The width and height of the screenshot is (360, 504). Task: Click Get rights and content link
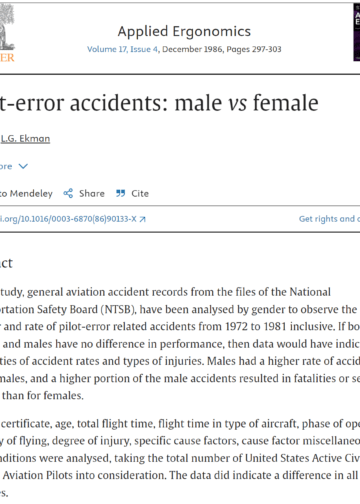click(329, 219)
